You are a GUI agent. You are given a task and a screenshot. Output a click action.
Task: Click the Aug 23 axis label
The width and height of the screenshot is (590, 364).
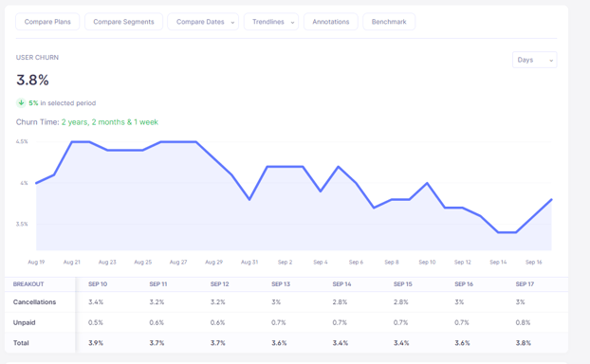point(107,262)
